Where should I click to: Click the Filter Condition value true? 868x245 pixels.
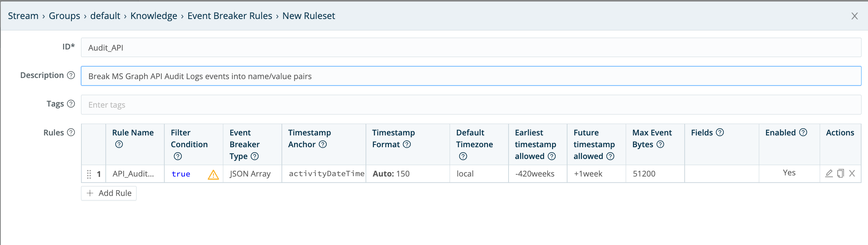click(x=180, y=174)
